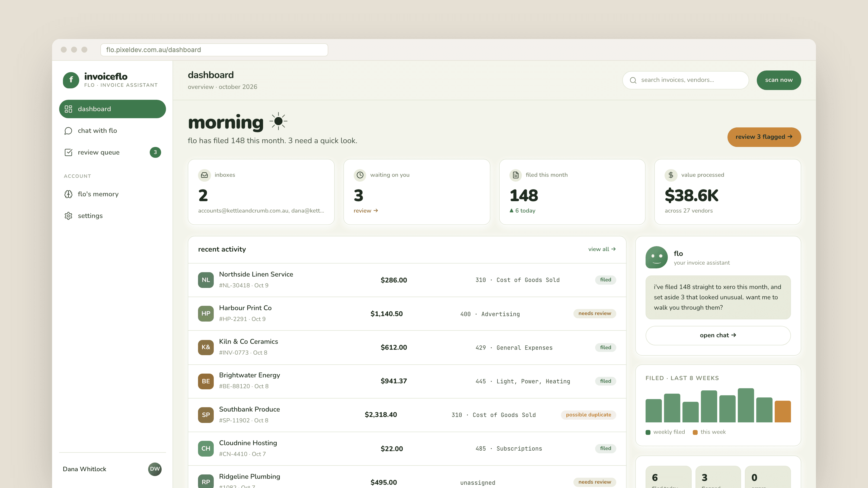The image size is (868, 488).
Task: Click the DW user avatar
Action: (x=155, y=469)
